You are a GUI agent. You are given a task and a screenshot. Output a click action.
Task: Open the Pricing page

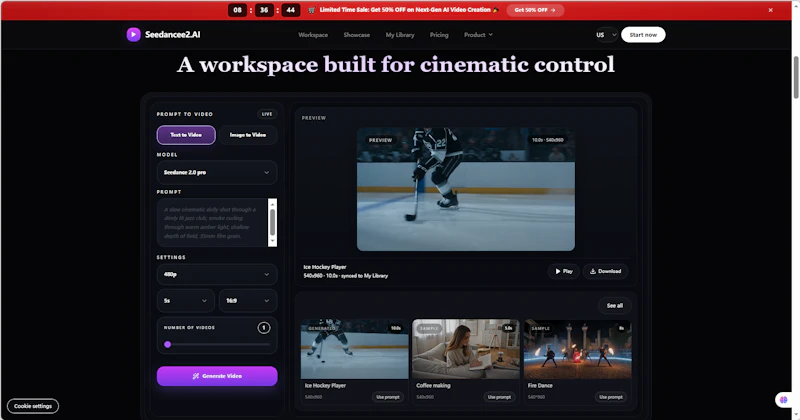[x=439, y=35]
